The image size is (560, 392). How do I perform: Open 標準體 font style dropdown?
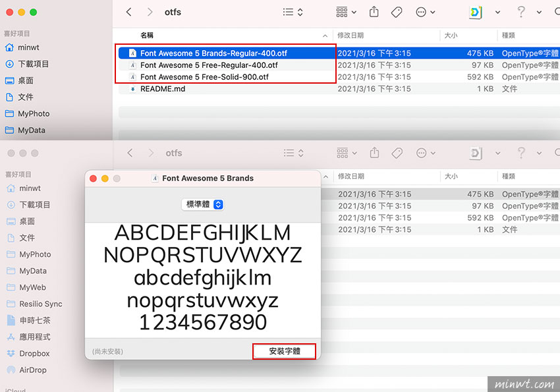tap(203, 204)
